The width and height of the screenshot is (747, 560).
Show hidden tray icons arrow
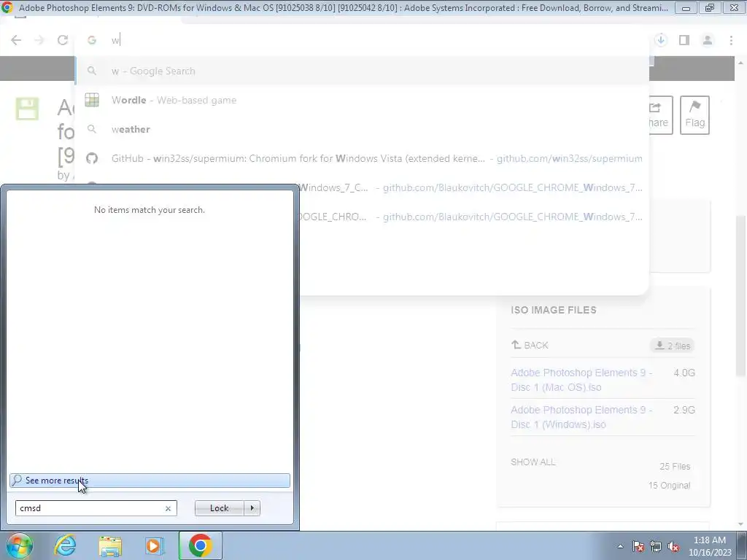pos(620,546)
